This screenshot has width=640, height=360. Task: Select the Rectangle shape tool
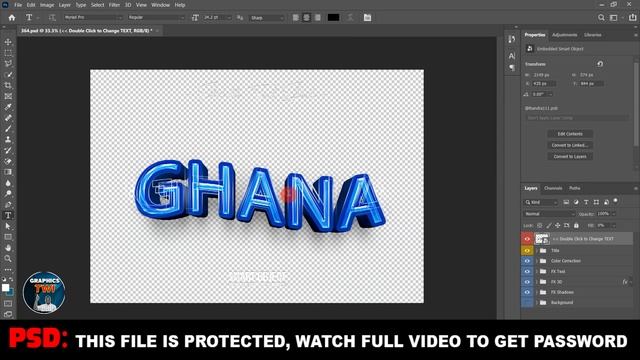click(x=8, y=237)
